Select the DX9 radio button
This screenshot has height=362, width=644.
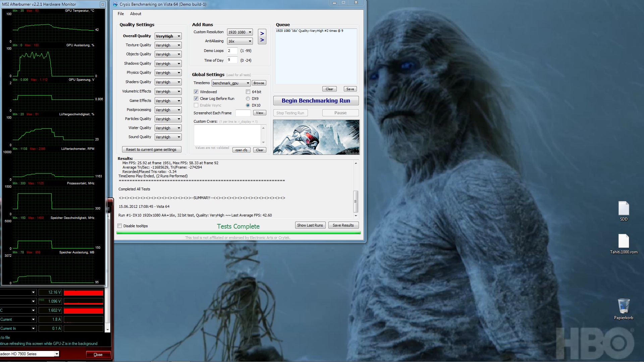(248, 99)
